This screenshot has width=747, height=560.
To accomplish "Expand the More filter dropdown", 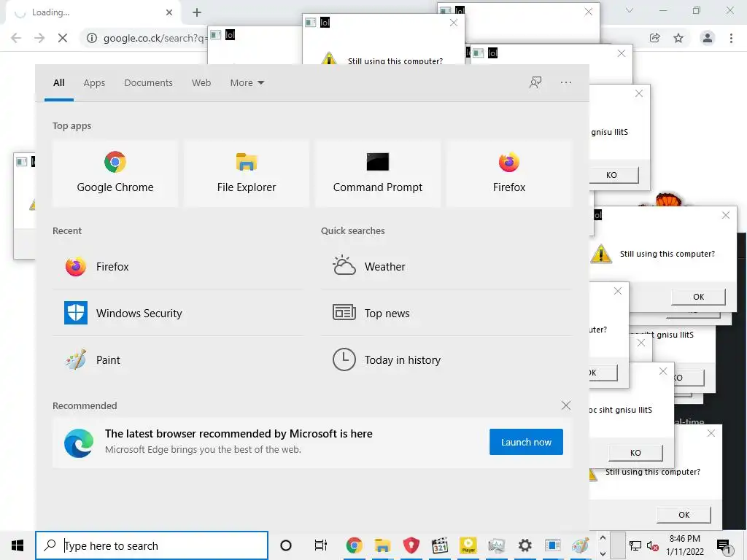I will tap(247, 83).
